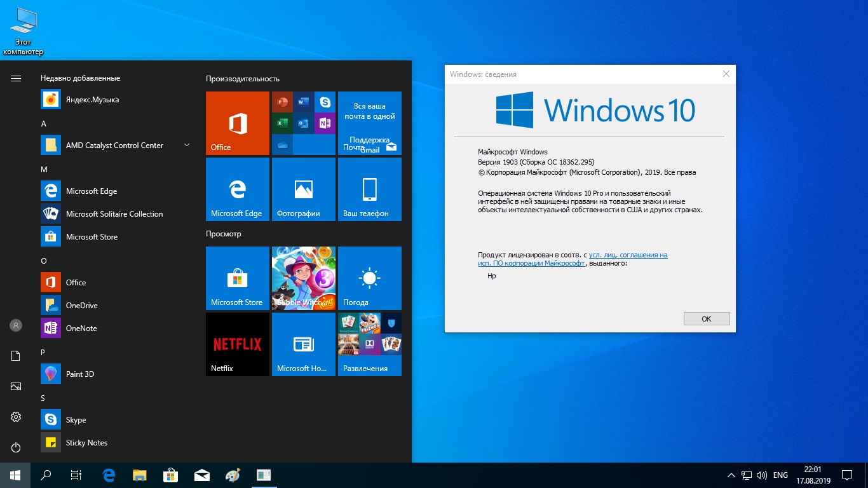The height and width of the screenshot is (488, 868).
Task: Click the Windows Start button on taskbar
Action: coord(15,475)
